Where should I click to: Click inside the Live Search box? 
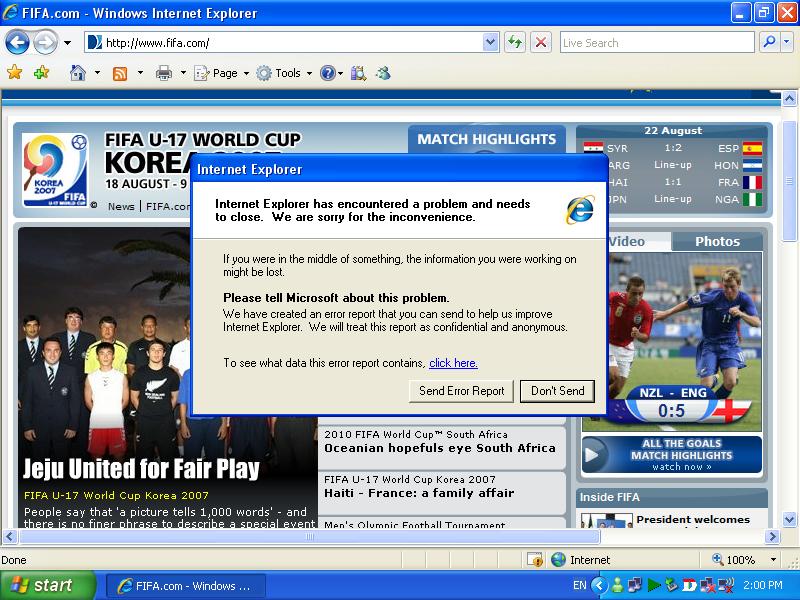657,42
